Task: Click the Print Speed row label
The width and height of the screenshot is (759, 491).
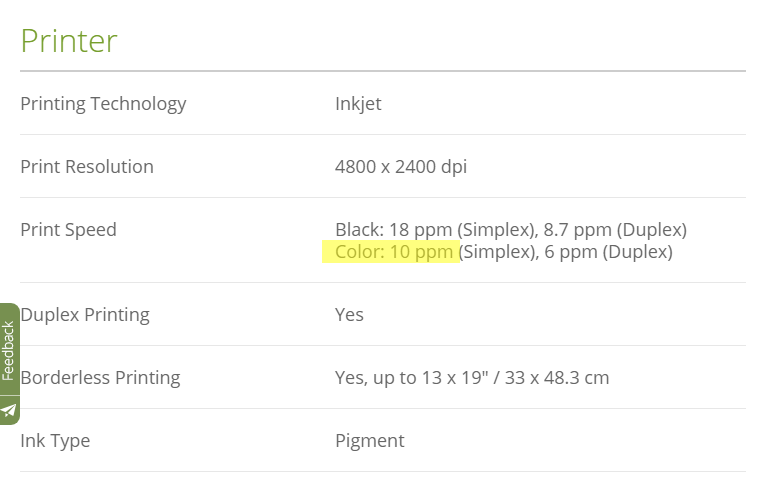Action: [x=68, y=230]
